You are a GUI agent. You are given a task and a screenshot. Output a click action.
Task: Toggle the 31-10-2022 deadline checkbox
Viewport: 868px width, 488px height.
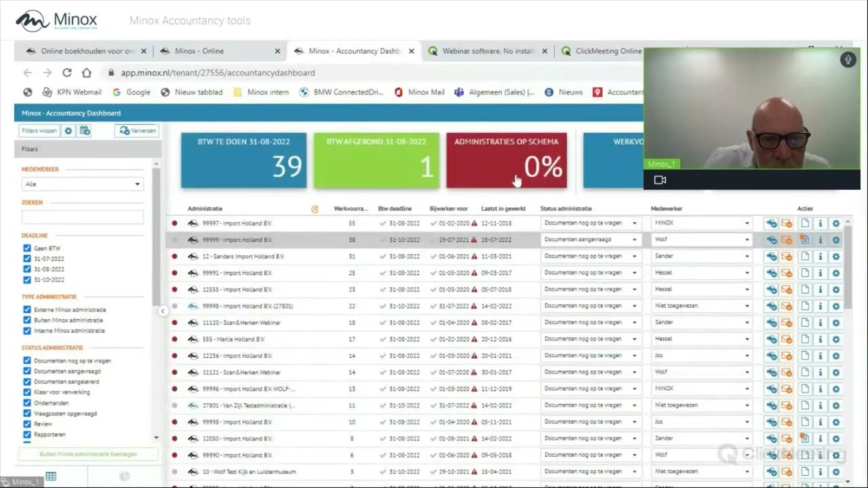pos(27,279)
